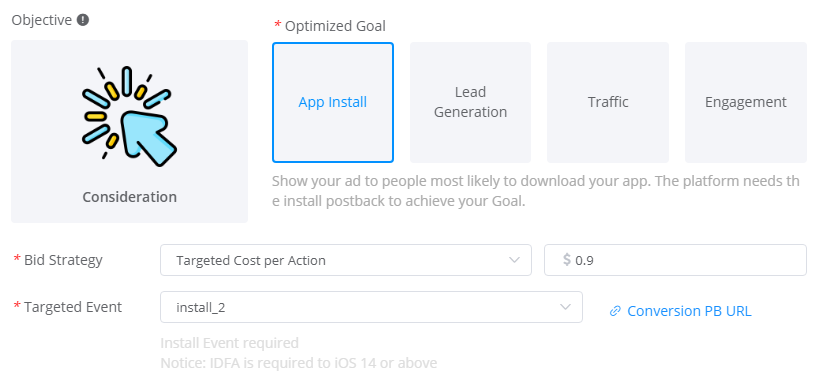Screen dimensions: 819x378
Task: Open the install_2 event selector
Action: [x=371, y=307]
